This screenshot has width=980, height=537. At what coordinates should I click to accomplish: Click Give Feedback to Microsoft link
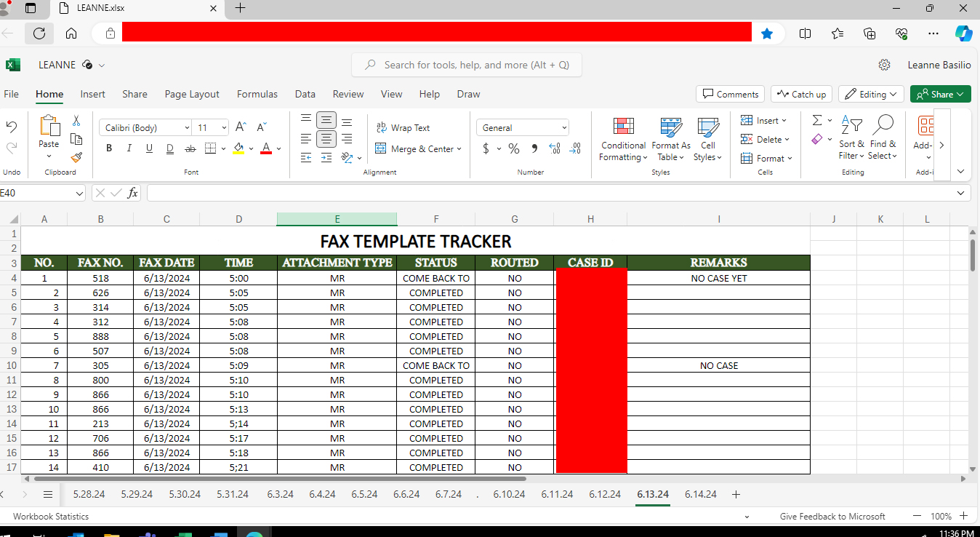tap(832, 517)
